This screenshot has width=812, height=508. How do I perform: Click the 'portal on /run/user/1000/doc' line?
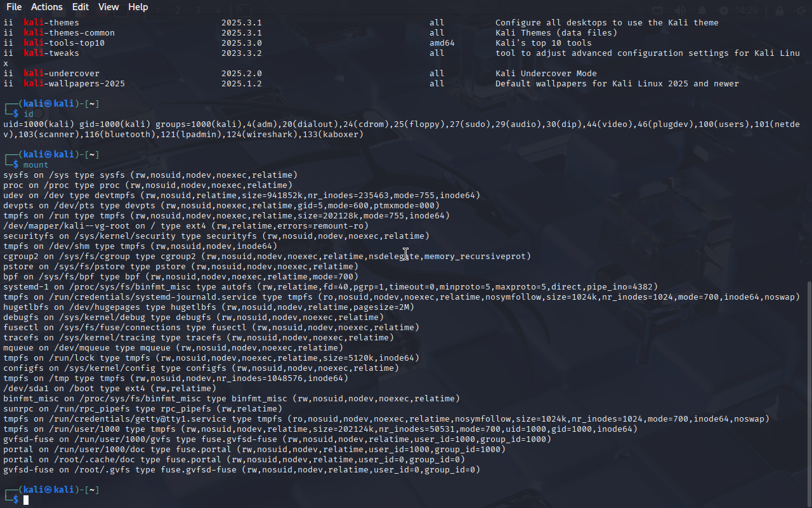(x=254, y=450)
